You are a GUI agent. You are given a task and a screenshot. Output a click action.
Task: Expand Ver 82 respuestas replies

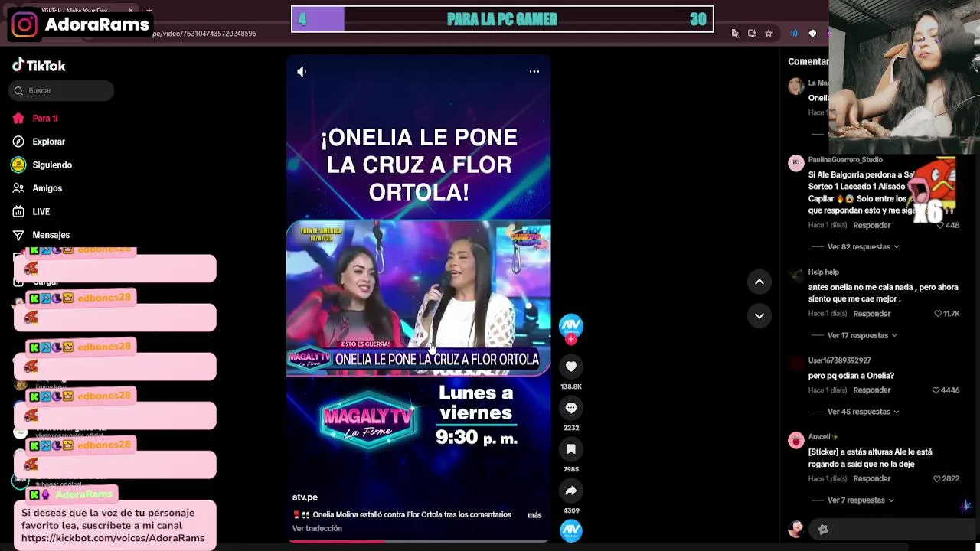pos(863,247)
